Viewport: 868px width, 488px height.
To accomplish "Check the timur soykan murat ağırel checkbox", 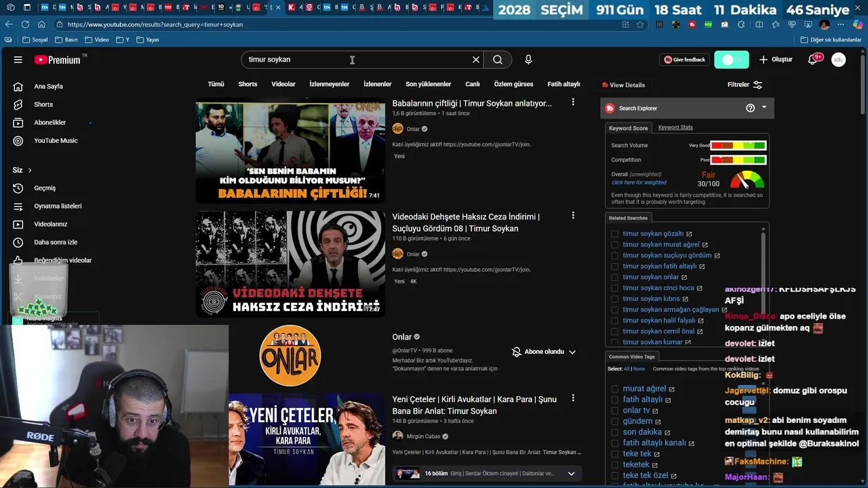I will [615, 245].
